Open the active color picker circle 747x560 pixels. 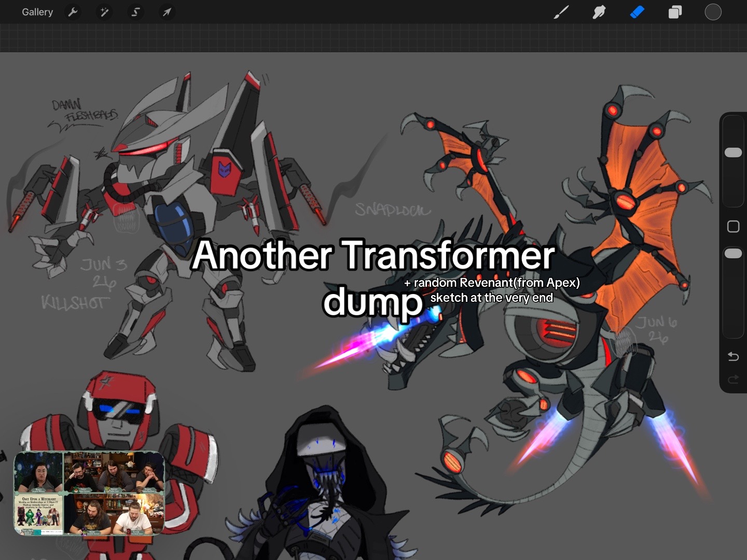tap(713, 12)
